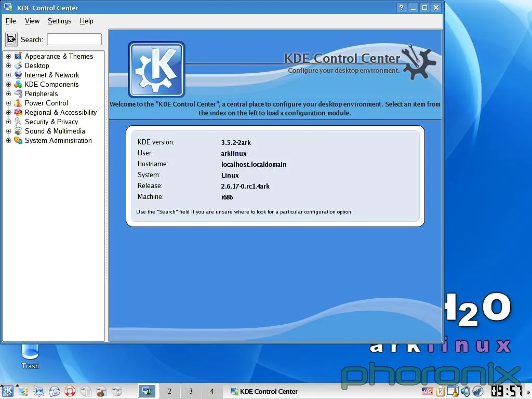Open the Trash desktop icon
The image size is (532, 399).
point(30,356)
